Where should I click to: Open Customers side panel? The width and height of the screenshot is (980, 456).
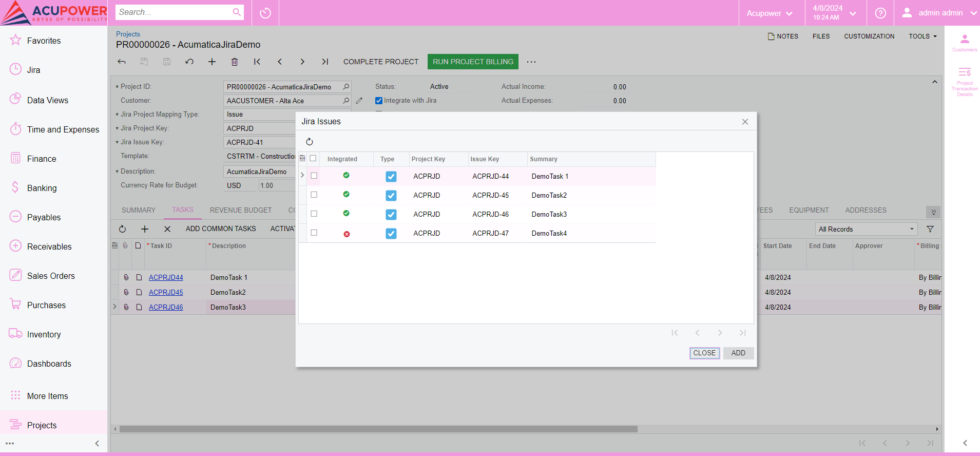pos(965,43)
